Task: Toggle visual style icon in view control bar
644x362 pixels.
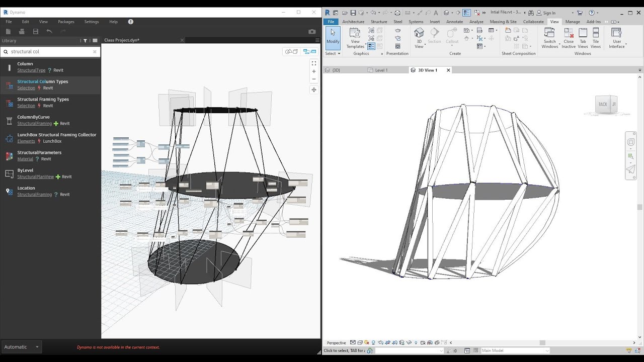Action: (x=359, y=342)
